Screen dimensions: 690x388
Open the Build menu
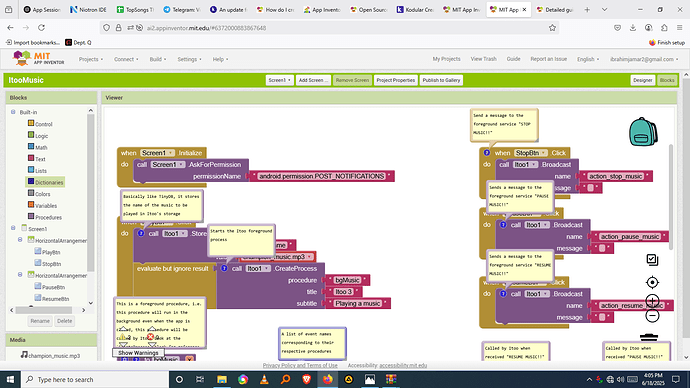158,59
